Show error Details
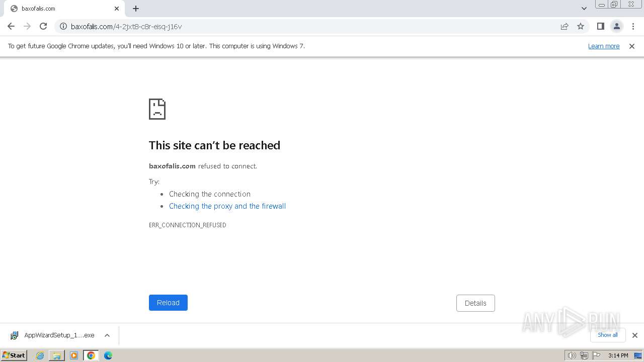 (475, 303)
